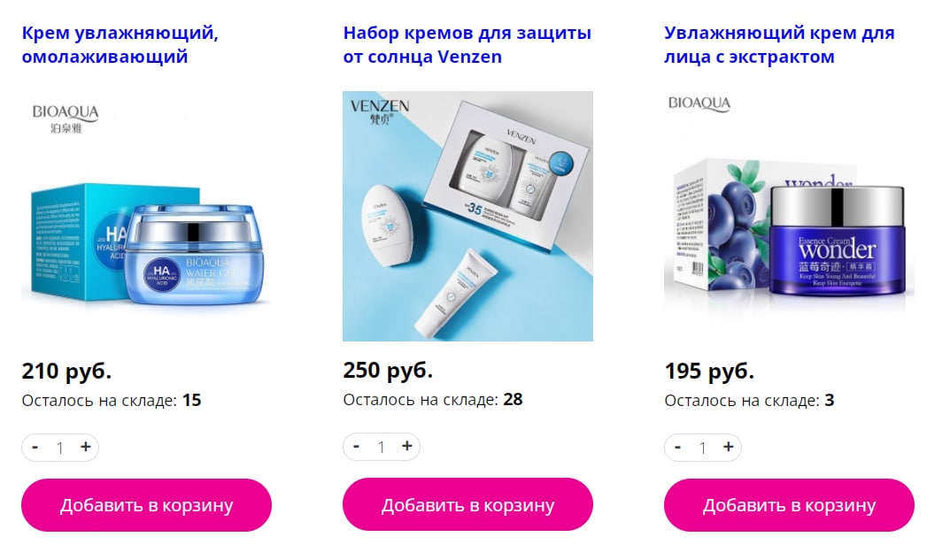Increase quantity of the 210 руб. cream
Screen dimensions: 950x560
85,448
